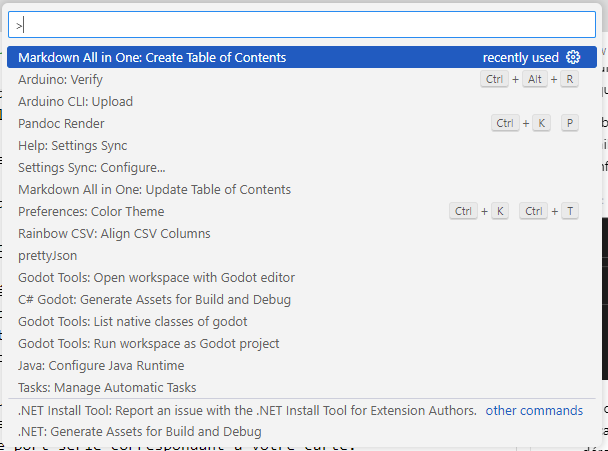Screen dimensions: 608x451
Task: Open Java: Configure Java Runtime
Action: click(x=101, y=366)
